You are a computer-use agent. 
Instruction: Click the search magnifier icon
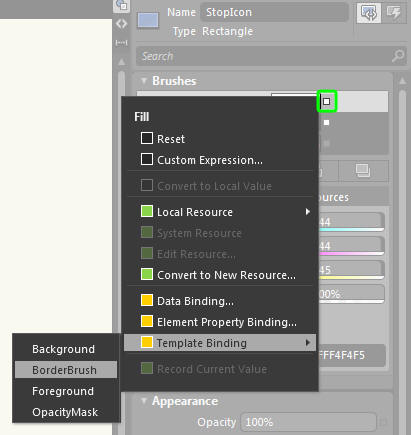pos(398,56)
